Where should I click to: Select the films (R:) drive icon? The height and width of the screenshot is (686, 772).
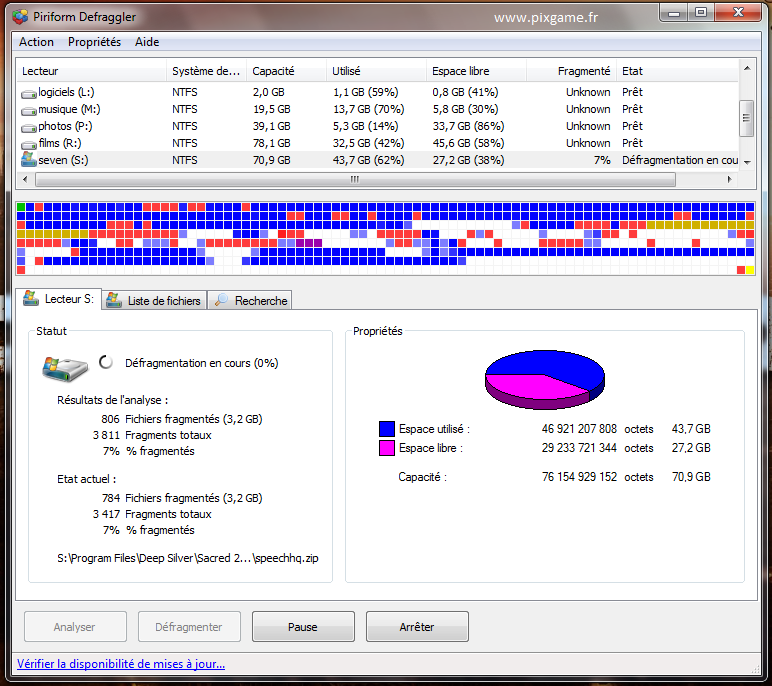point(29,145)
